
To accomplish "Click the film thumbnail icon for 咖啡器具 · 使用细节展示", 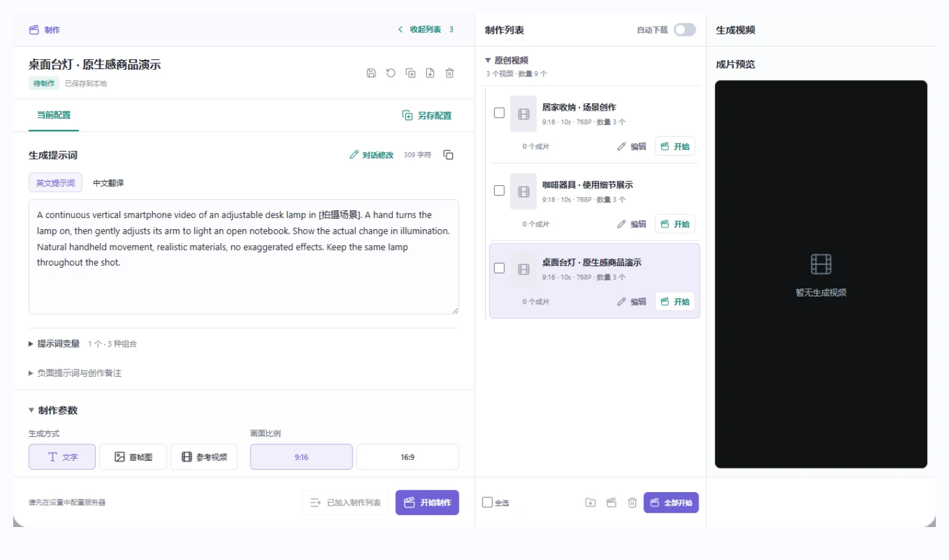I will coord(524,192).
